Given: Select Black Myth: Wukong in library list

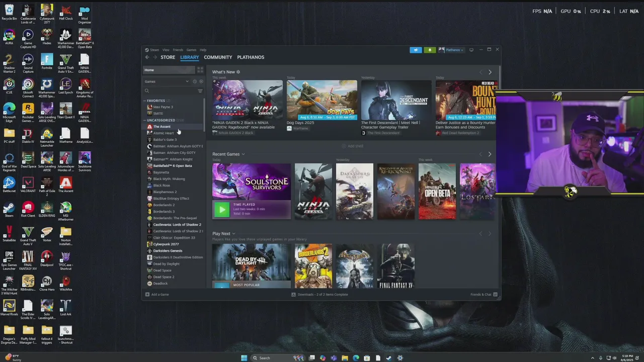Looking at the screenshot, I should pos(169,179).
